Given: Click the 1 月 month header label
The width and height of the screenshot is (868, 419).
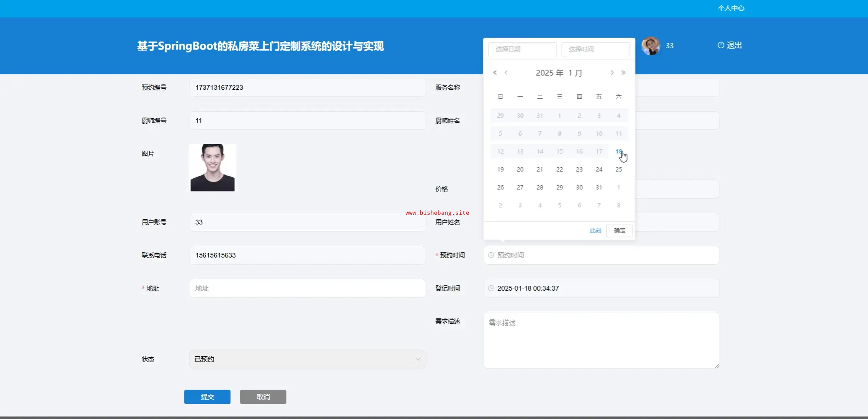Looking at the screenshot, I should pos(575,73).
